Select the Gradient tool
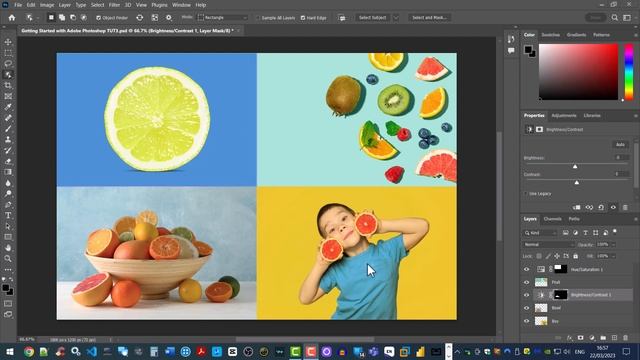640x360 pixels. pos(8,172)
